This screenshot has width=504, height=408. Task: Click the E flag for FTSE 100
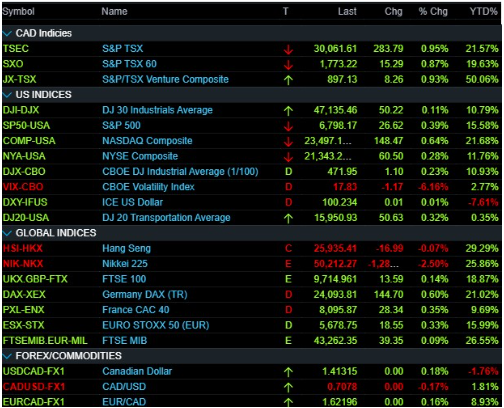(289, 279)
